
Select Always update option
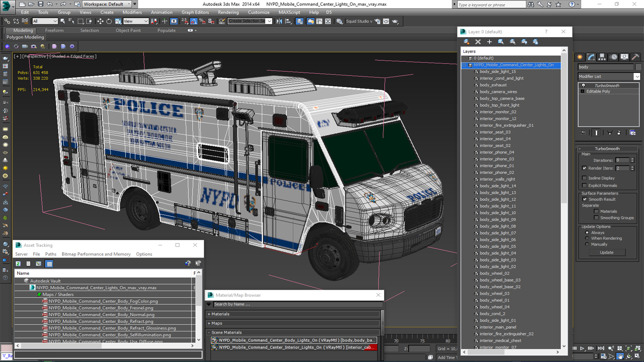[587, 232]
